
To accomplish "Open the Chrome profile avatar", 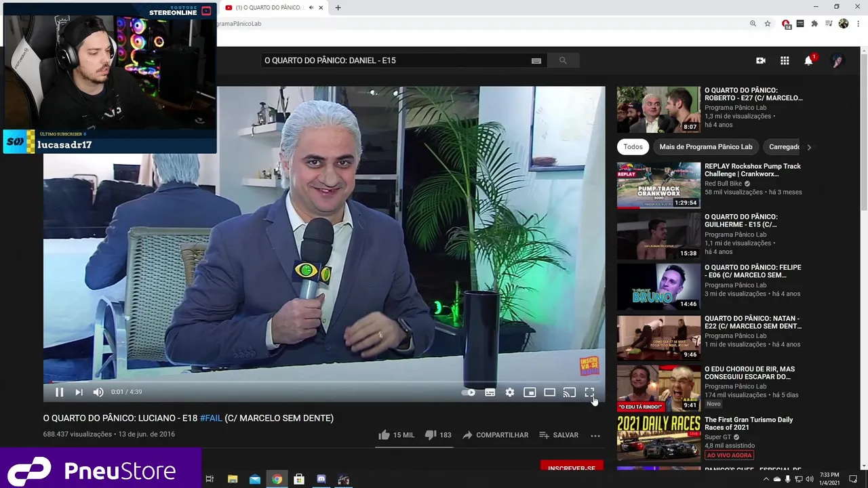I will [x=844, y=24].
